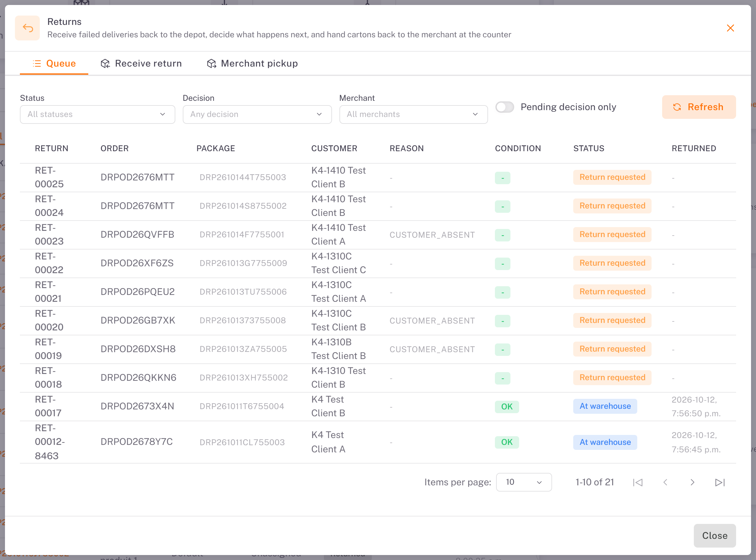Click the Refresh button with its circular arrows icon

pos(699,107)
